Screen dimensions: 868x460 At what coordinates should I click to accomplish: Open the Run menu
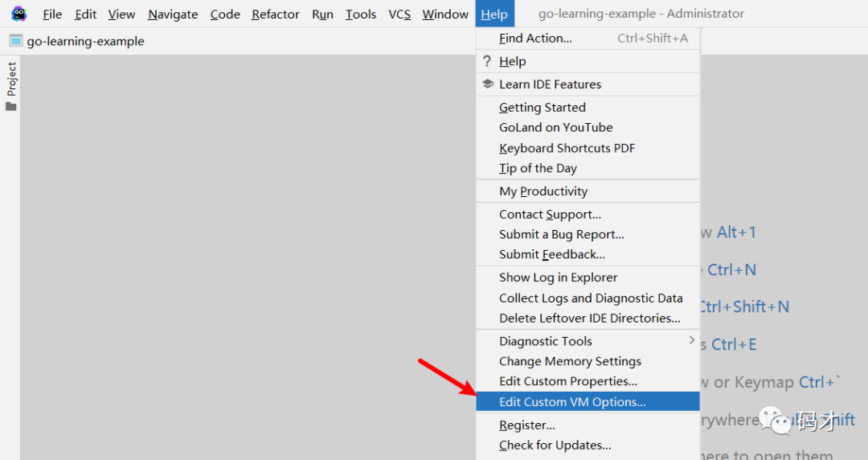[323, 14]
